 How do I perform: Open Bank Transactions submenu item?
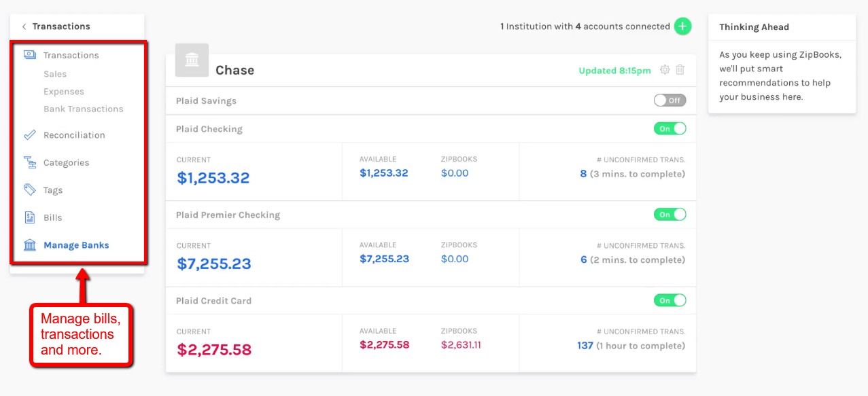84,109
